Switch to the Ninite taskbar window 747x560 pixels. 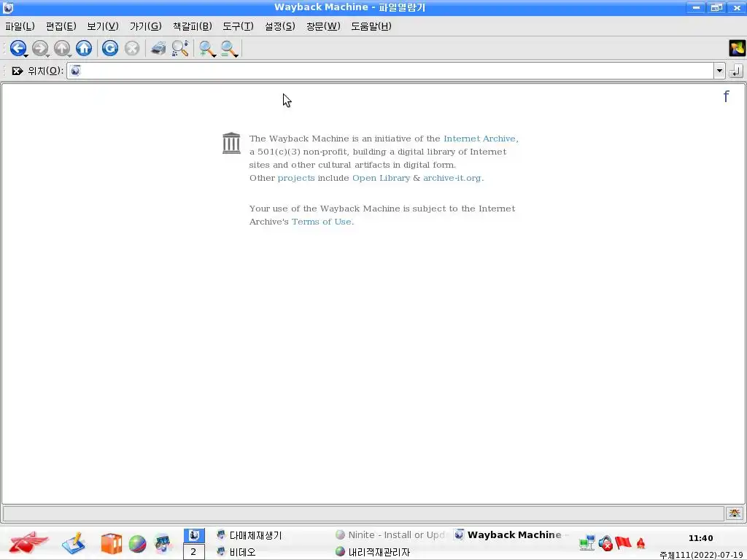[390, 535]
